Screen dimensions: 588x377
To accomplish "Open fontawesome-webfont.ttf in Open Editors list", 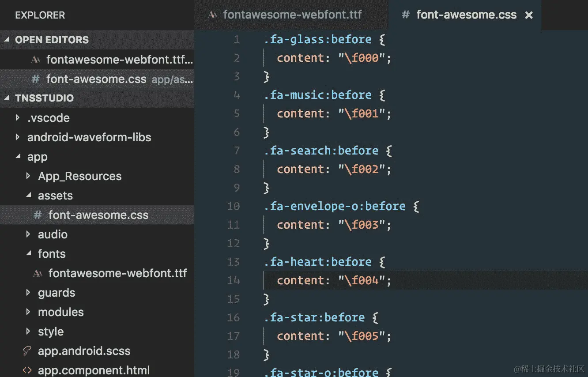I will 97,59.
